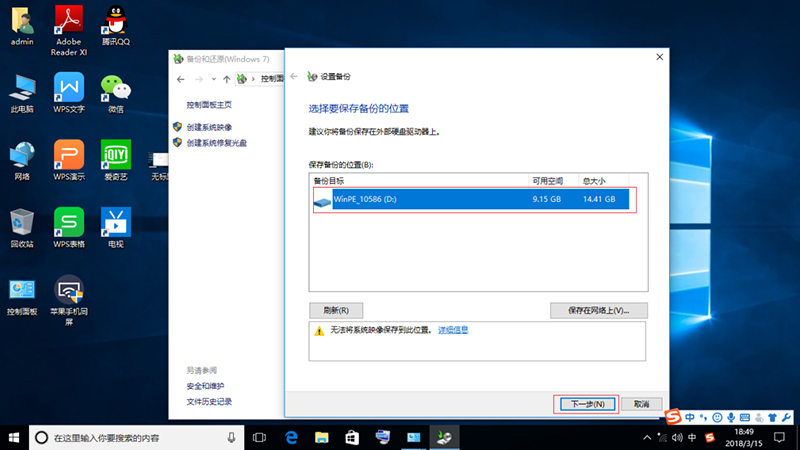Launch 苹果手机同屏 desktop shortcut

[69, 301]
